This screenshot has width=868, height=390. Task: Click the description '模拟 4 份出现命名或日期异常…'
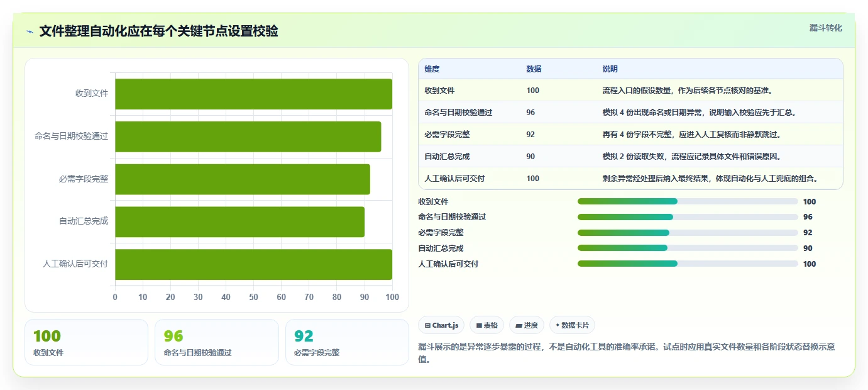(x=700, y=113)
